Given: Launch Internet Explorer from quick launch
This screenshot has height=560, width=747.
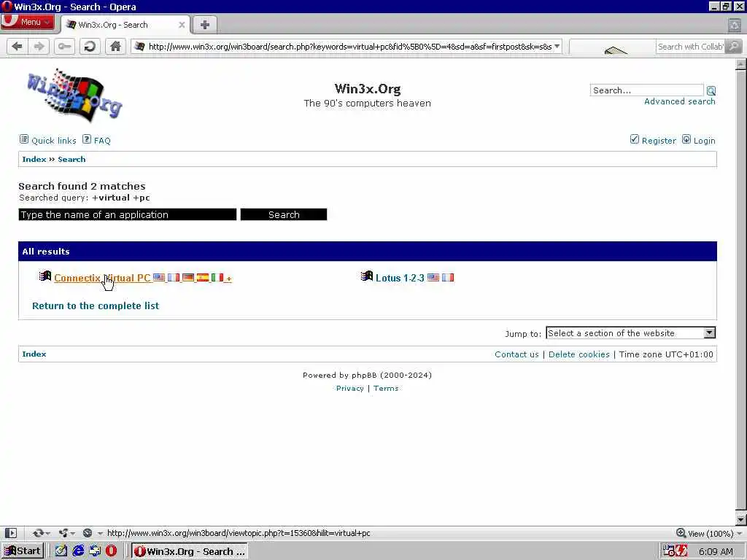Looking at the screenshot, I should point(78,551).
